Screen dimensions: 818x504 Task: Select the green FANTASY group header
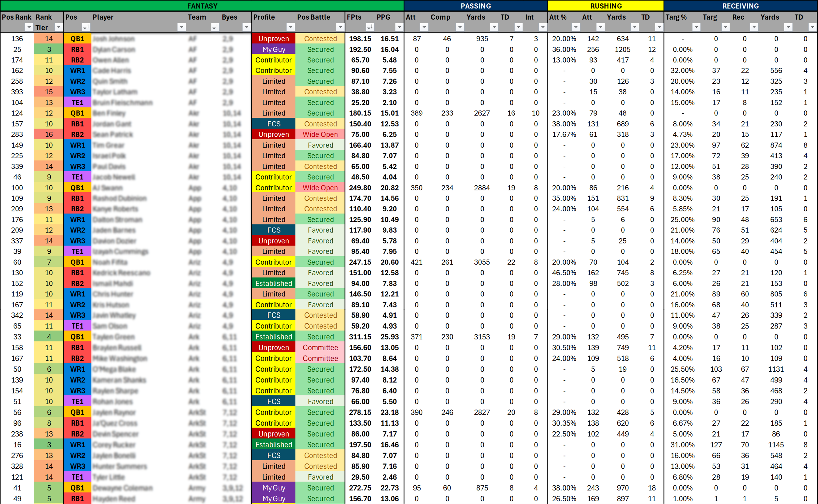(202, 6)
